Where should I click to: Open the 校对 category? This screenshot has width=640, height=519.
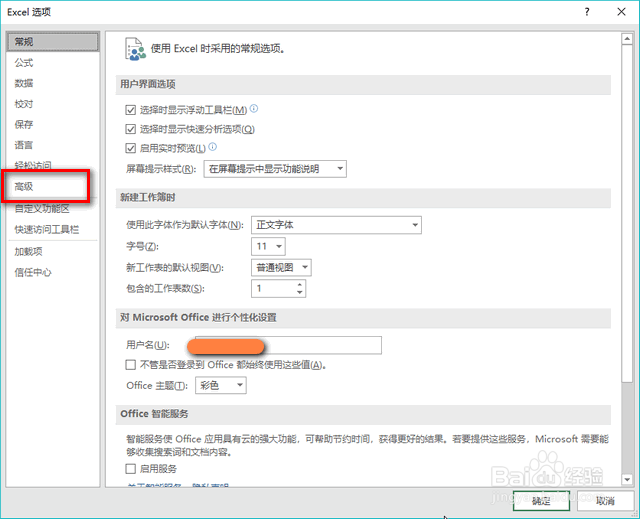point(53,104)
